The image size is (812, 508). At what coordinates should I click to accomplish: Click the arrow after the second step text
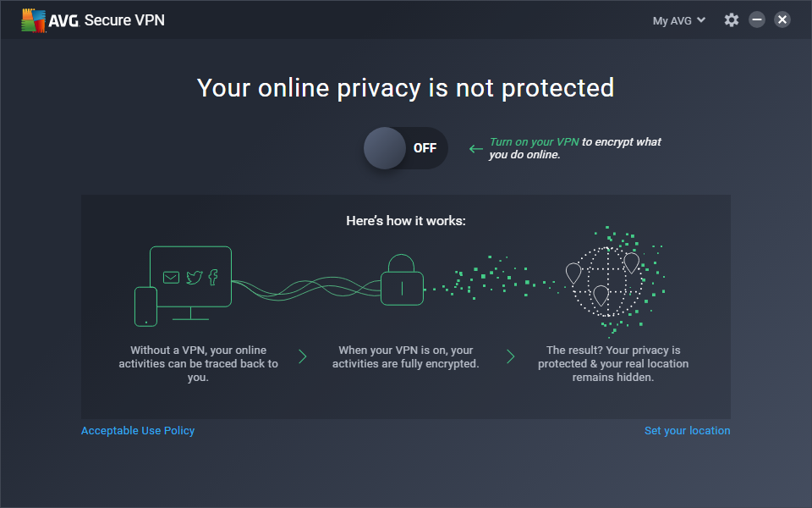click(510, 356)
